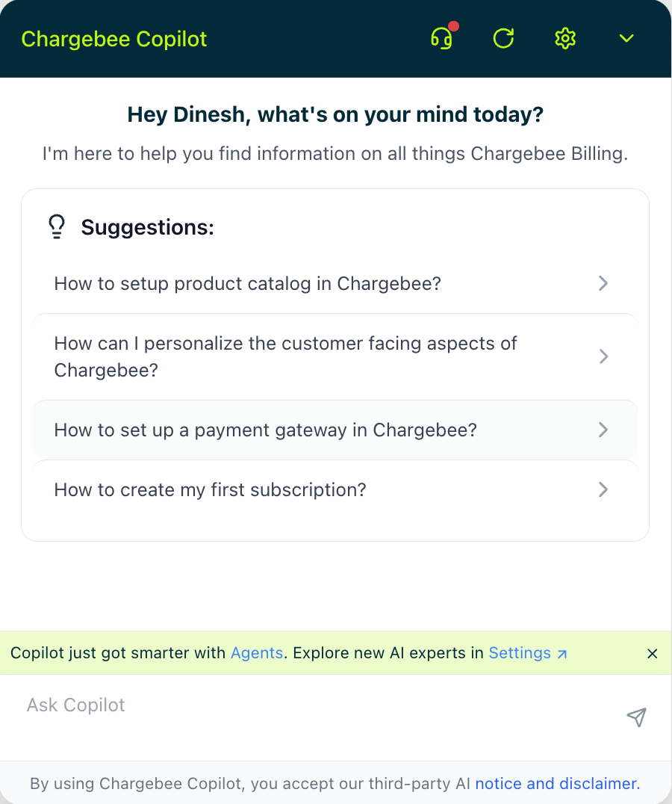Restart the conversation with the refresh icon
Image resolution: width=672 pixels, height=804 pixels.
click(x=503, y=38)
